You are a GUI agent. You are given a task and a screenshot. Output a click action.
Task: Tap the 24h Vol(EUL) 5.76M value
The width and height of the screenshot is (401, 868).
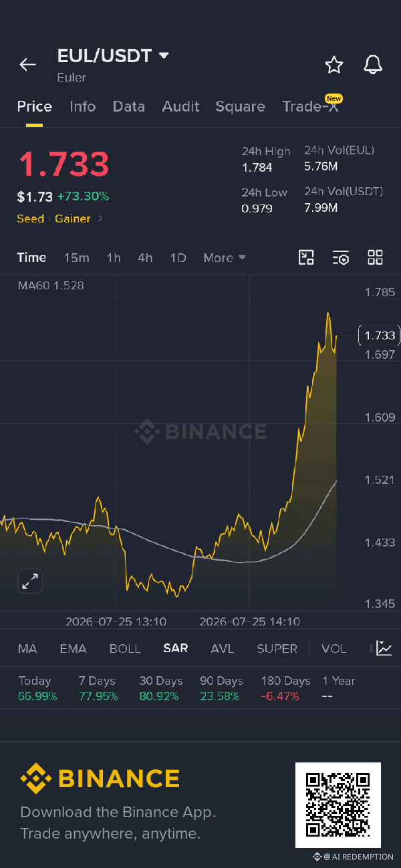(321, 166)
